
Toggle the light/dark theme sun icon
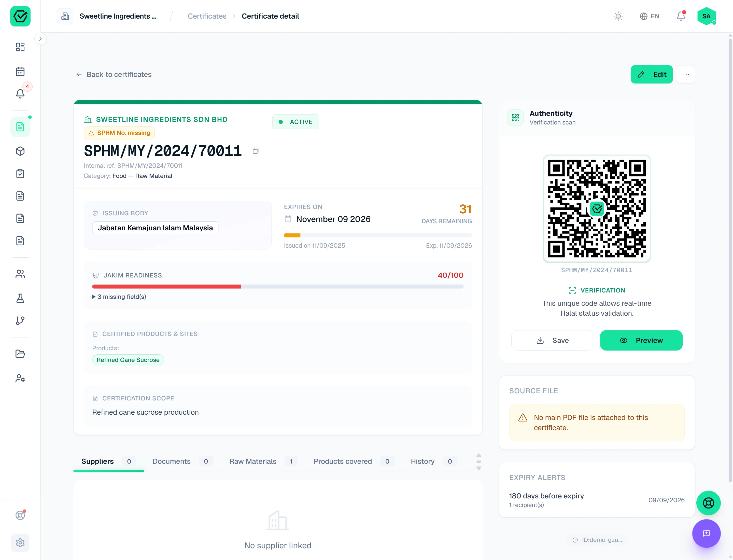click(618, 16)
